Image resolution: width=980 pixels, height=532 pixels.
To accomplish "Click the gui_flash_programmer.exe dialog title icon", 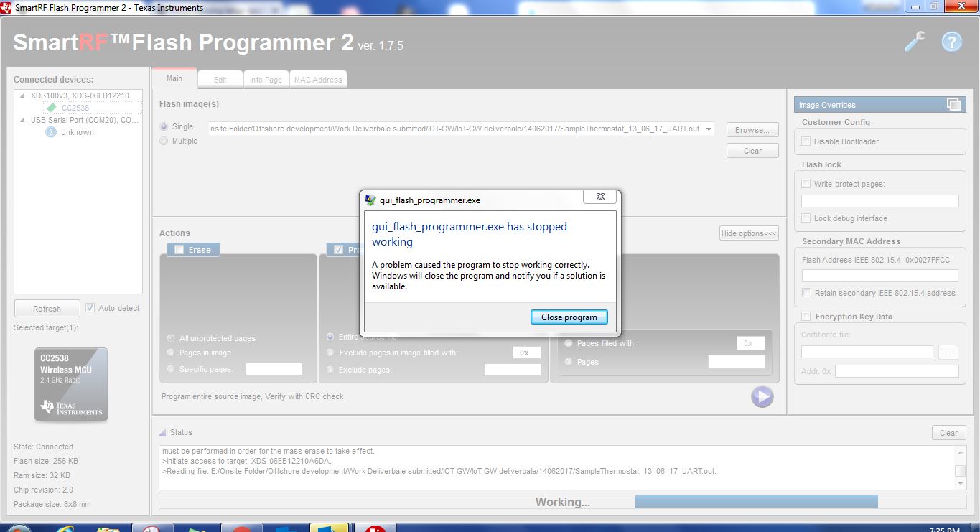I will click(x=370, y=200).
